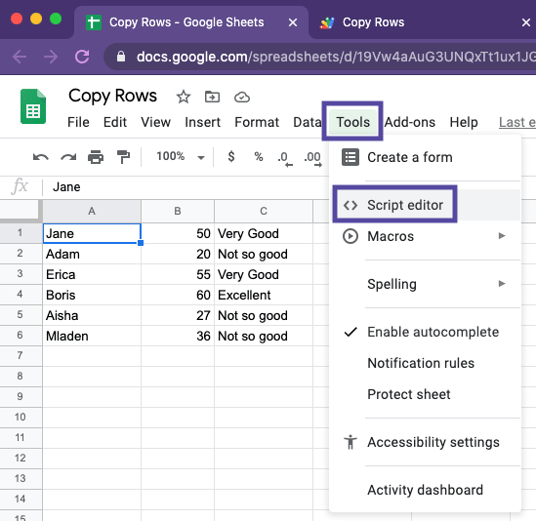This screenshot has height=521, width=536.
Task: Star the Copy Rows spreadsheet
Action: (183, 97)
